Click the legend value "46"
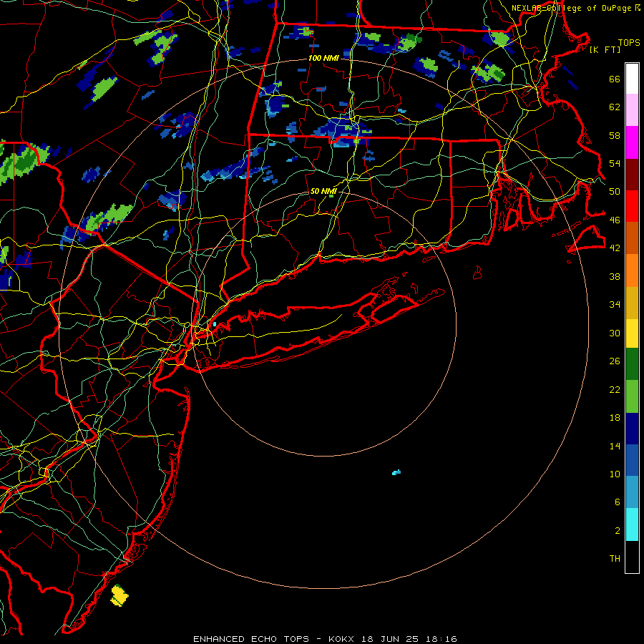The width and height of the screenshot is (644, 644). 615,220
